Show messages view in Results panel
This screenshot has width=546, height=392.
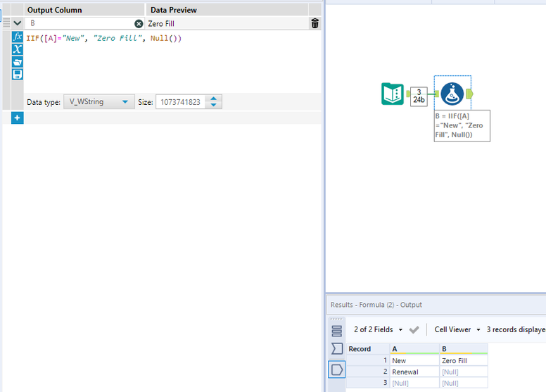336,331
